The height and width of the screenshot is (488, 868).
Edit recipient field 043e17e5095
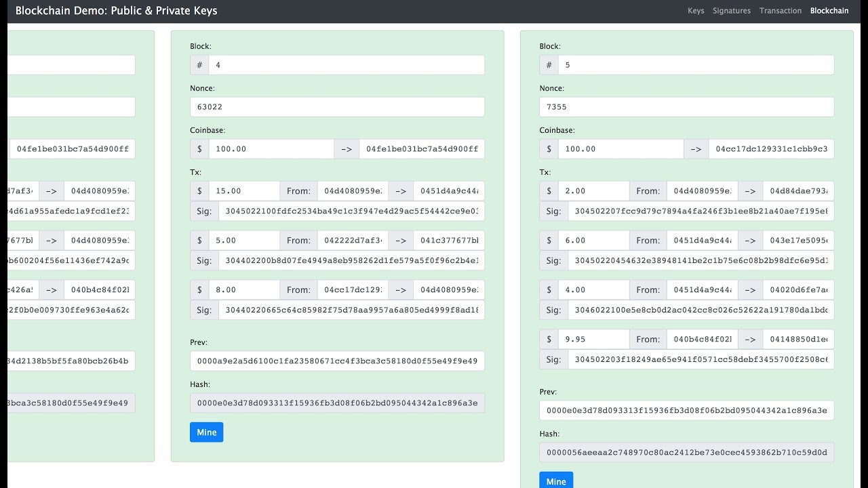click(798, 240)
